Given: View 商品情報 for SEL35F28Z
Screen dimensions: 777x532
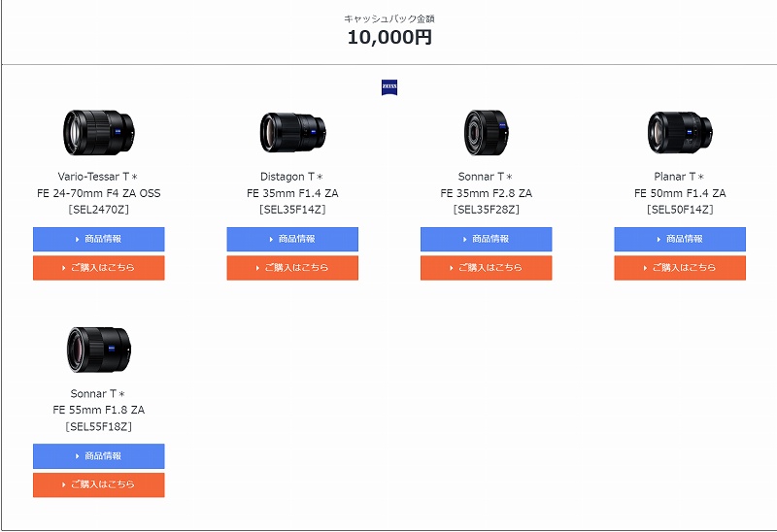Looking at the screenshot, I should (487, 239).
